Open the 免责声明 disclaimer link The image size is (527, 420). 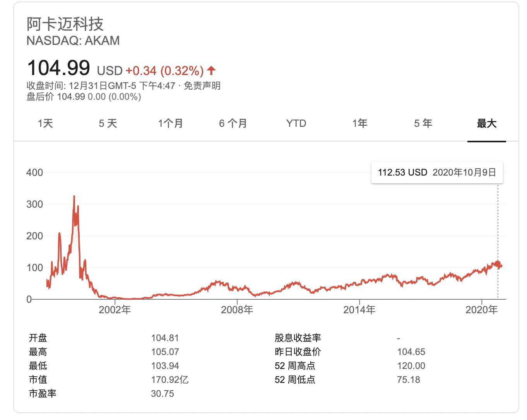[x=202, y=86]
